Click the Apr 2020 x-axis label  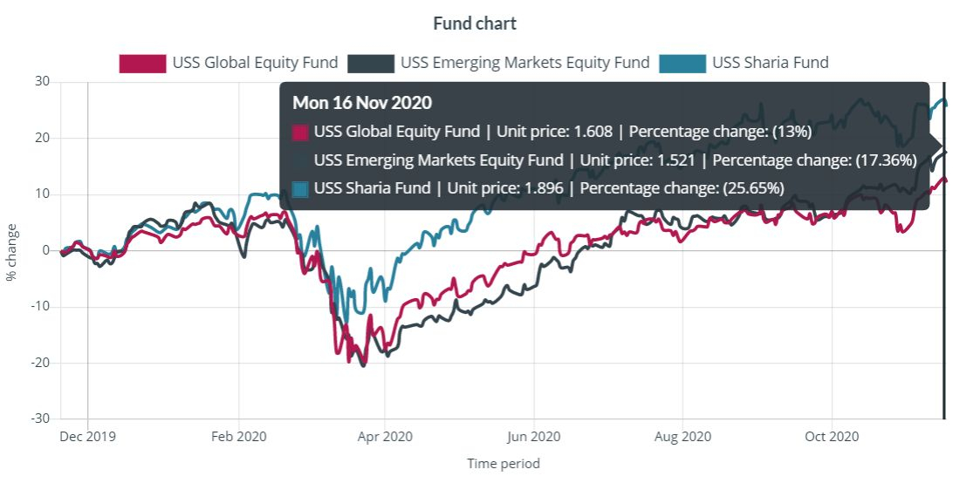pyautogui.click(x=385, y=436)
